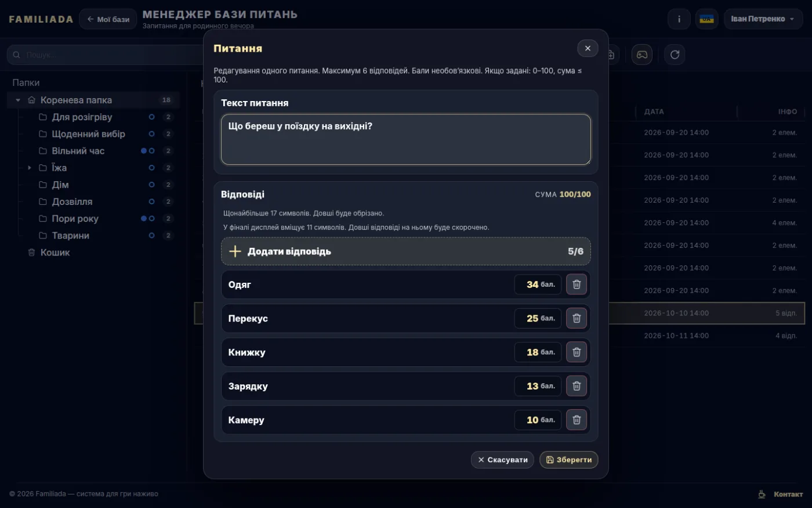Click trash icon next to Книжку answer

577,352
